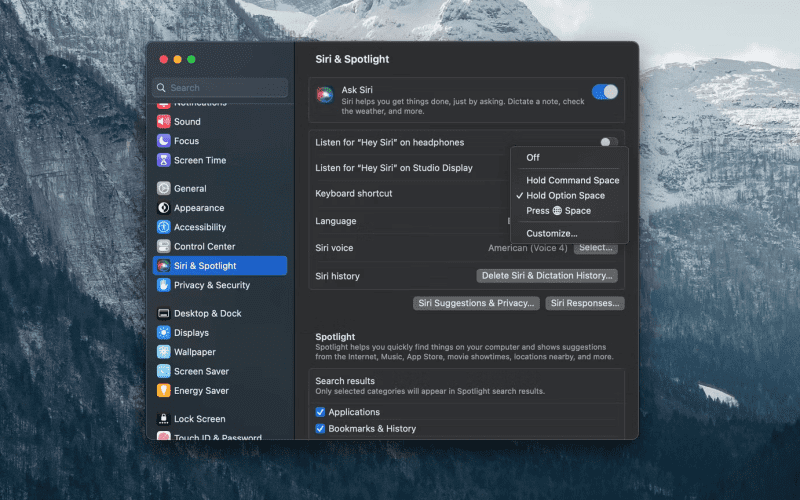
Task: Click the green zoom window button
Action: click(x=191, y=59)
